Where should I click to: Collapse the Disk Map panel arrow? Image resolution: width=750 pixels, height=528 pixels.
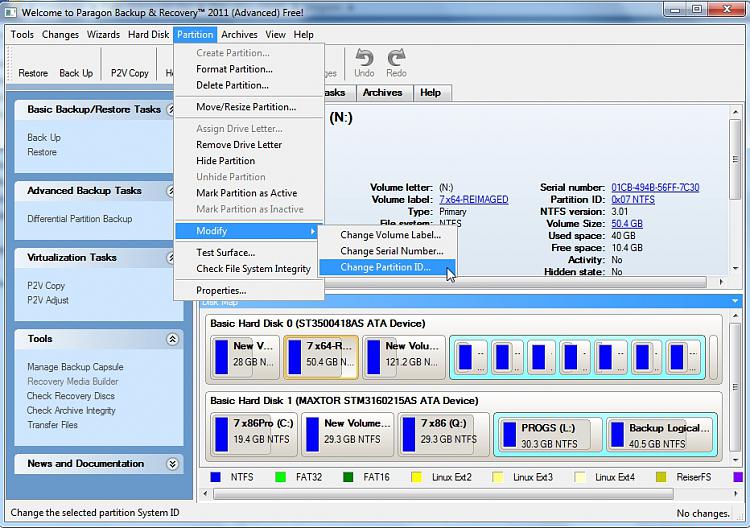[x=735, y=301]
